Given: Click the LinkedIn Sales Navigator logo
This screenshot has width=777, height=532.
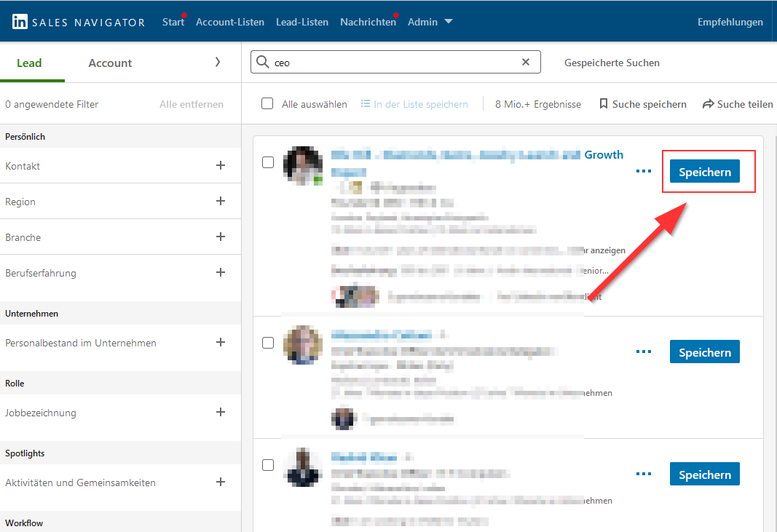Looking at the screenshot, I should [x=78, y=22].
